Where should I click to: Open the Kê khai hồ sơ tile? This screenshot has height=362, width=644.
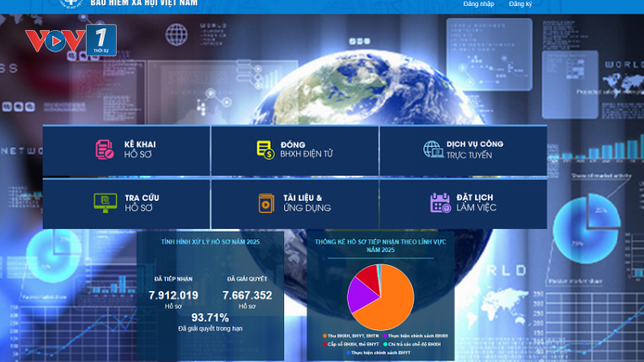click(126, 150)
